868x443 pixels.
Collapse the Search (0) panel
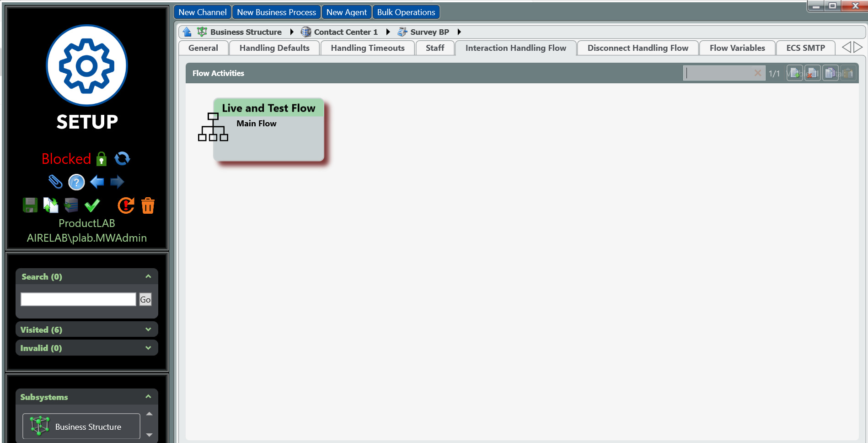click(148, 276)
